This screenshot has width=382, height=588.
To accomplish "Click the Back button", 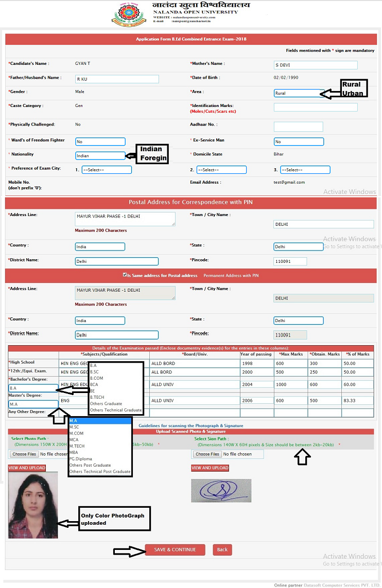I will coord(222,549).
